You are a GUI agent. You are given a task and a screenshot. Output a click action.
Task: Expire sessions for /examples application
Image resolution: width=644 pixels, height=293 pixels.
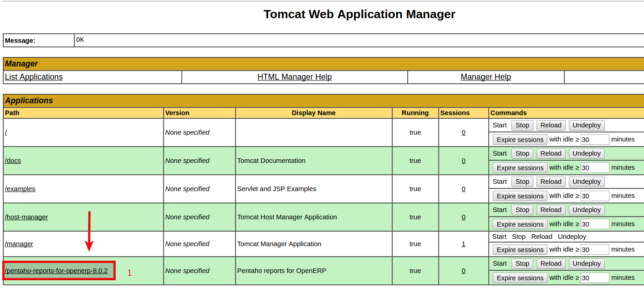pos(520,196)
